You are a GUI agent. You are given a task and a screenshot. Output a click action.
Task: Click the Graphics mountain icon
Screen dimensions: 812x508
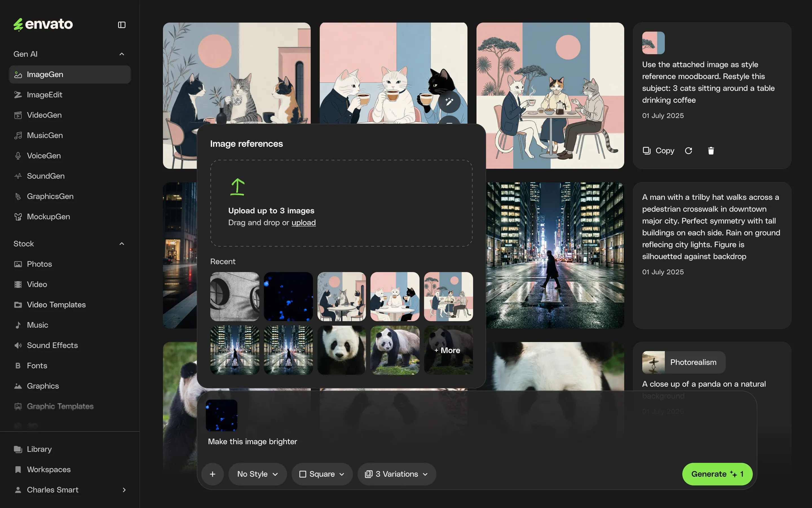coord(18,386)
